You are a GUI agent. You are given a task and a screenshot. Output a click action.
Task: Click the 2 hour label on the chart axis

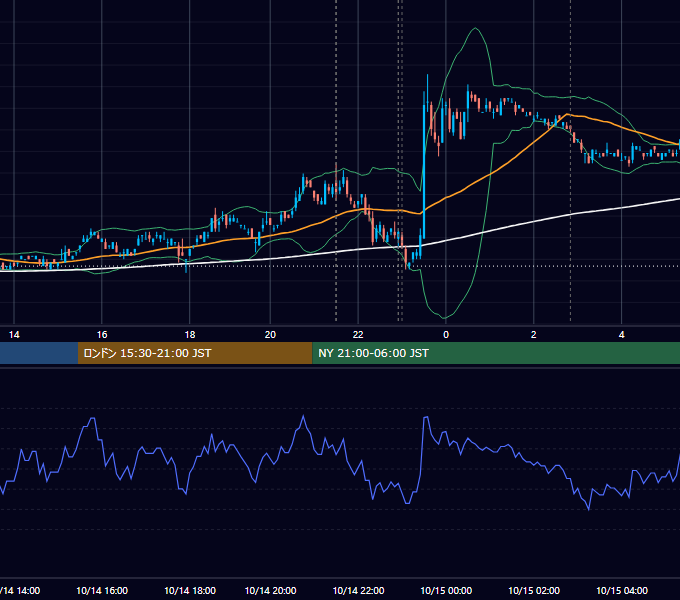point(533,335)
